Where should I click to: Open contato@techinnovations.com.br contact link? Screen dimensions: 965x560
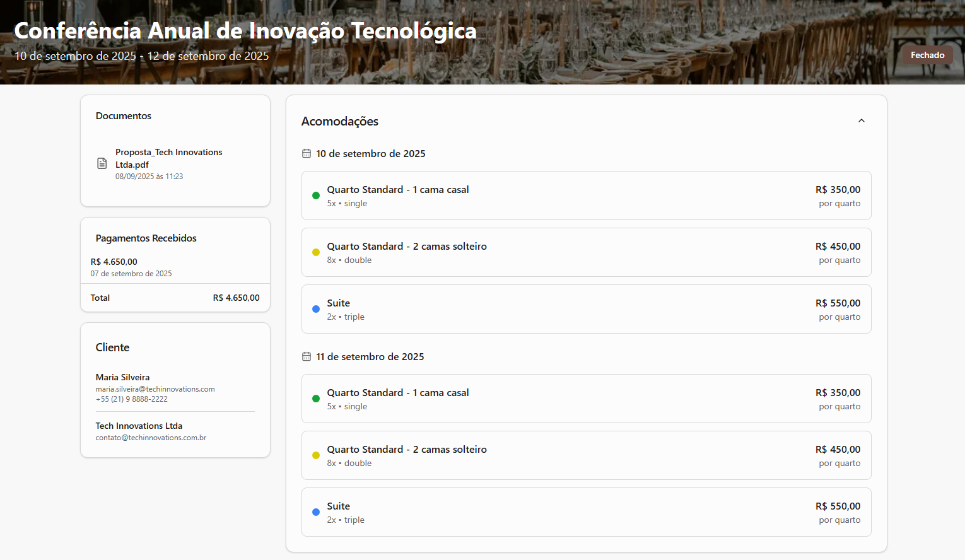point(151,437)
